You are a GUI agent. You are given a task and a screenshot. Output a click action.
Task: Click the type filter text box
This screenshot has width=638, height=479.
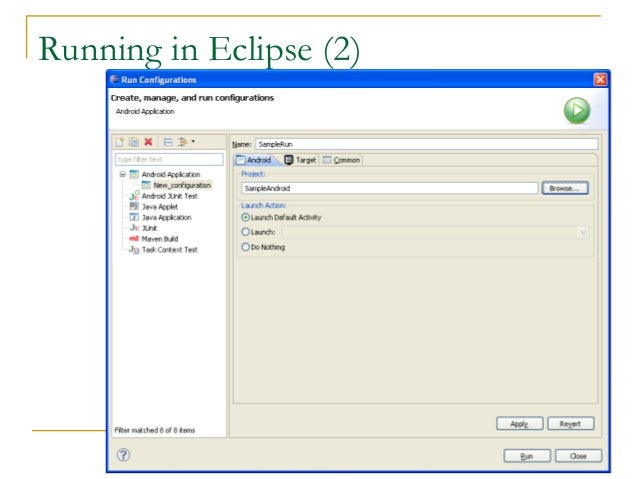pyautogui.click(x=169, y=159)
